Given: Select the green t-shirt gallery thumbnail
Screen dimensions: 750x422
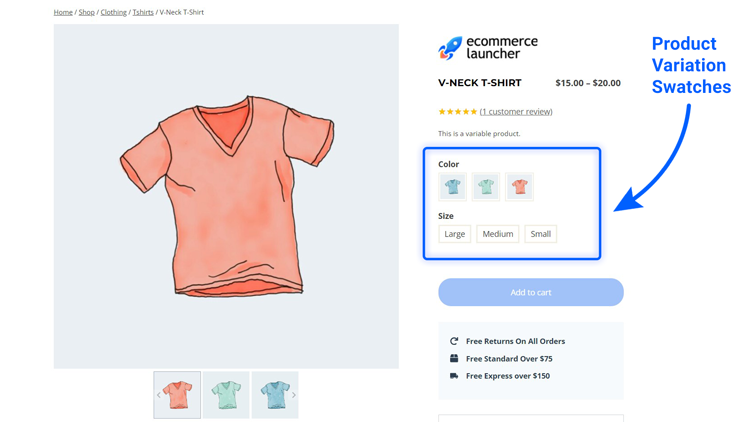Looking at the screenshot, I should (226, 395).
